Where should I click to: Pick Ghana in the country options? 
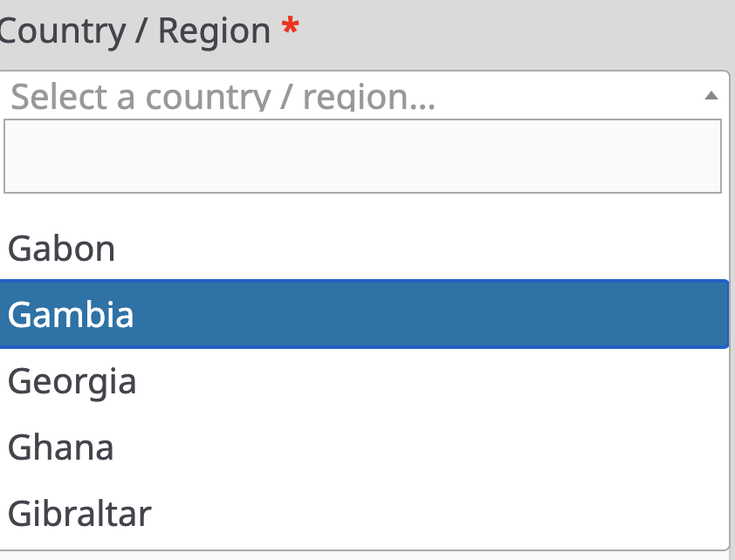(61, 447)
